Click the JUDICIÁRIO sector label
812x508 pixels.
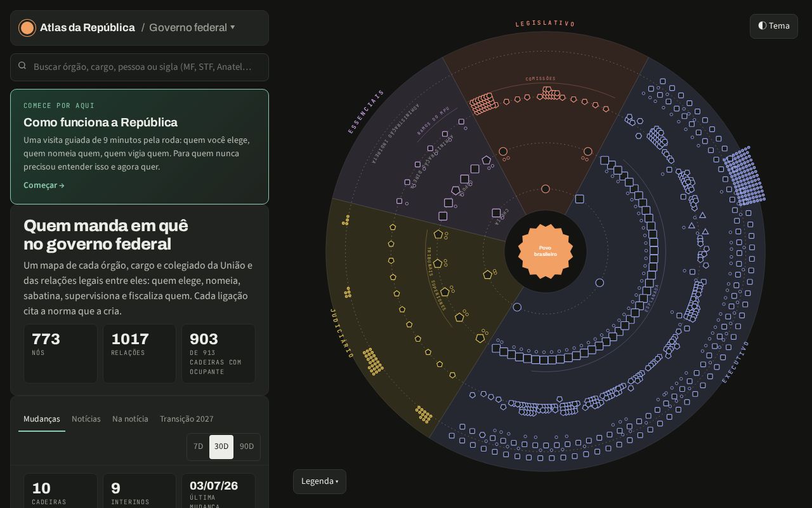point(342,333)
